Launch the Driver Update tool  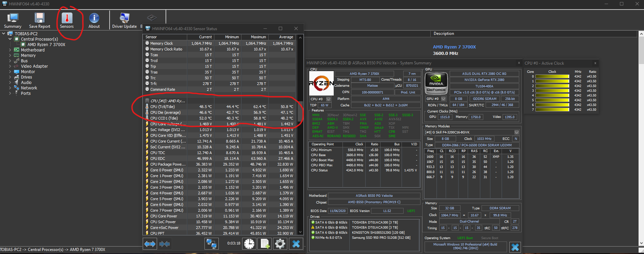click(124, 21)
